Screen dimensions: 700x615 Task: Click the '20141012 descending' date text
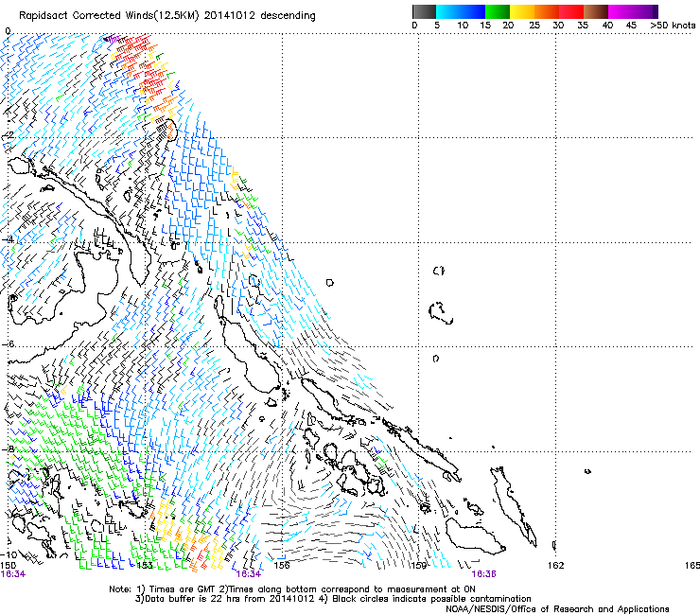pyautogui.click(x=260, y=16)
